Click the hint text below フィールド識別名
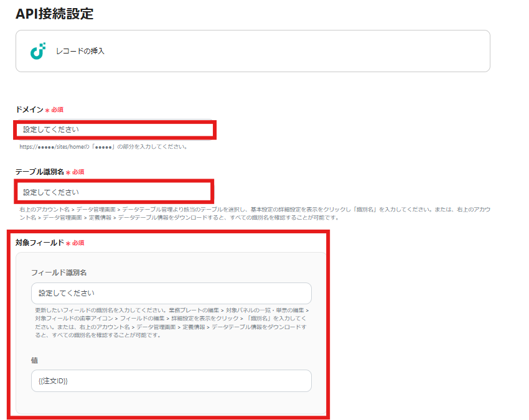Screen dimensions: 529x420 coord(172,322)
